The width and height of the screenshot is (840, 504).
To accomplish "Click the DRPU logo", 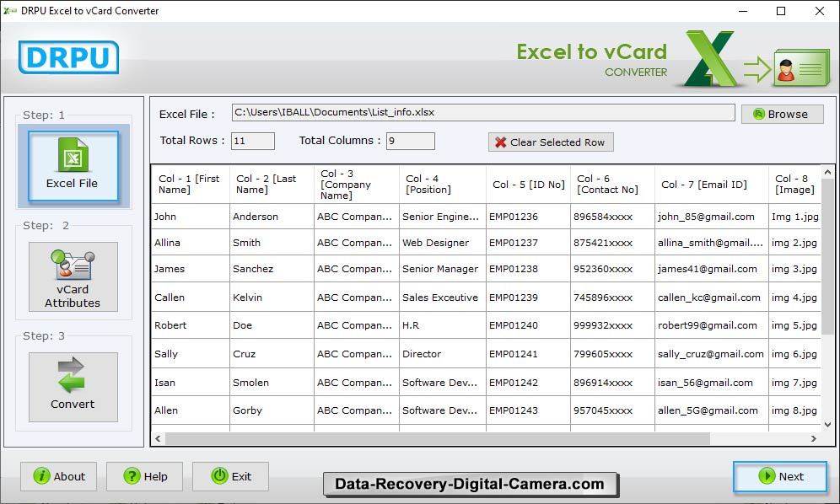I will pyautogui.click(x=68, y=57).
